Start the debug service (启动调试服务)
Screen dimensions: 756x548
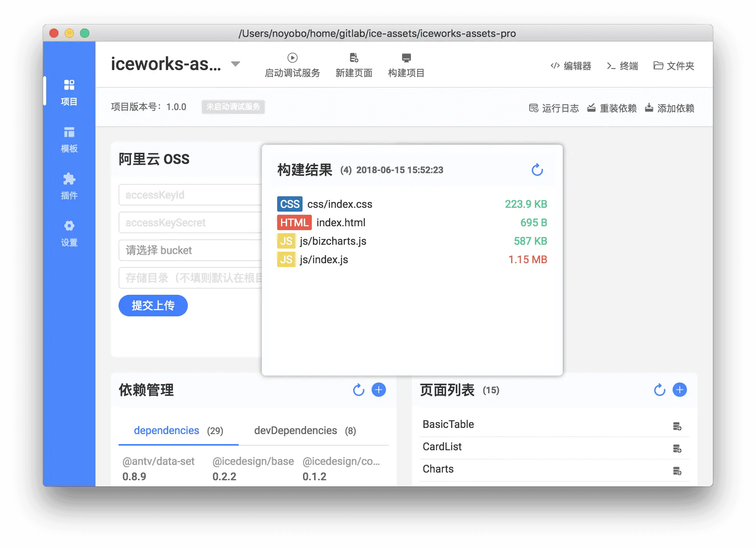pyautogui.click(x=292, y=65)
